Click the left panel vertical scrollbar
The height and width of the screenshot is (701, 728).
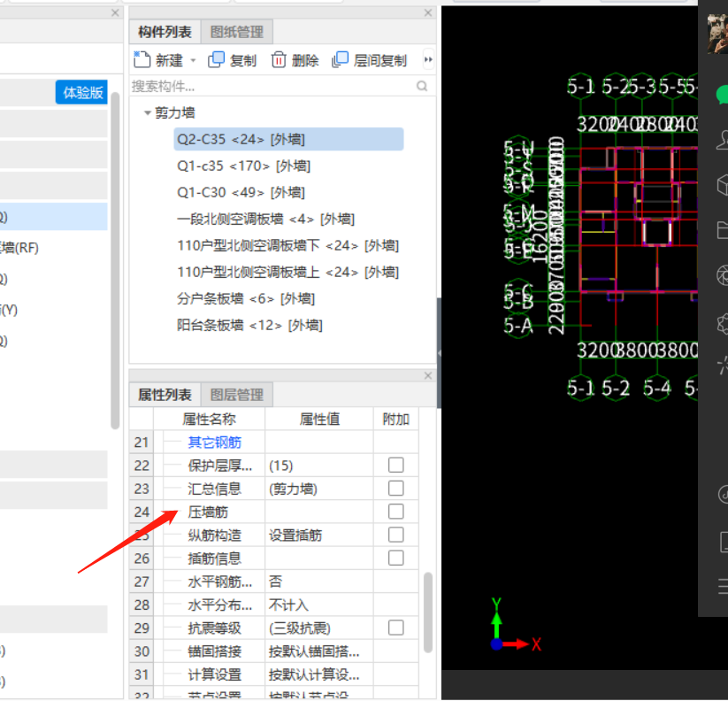click(x=115, y=260)
